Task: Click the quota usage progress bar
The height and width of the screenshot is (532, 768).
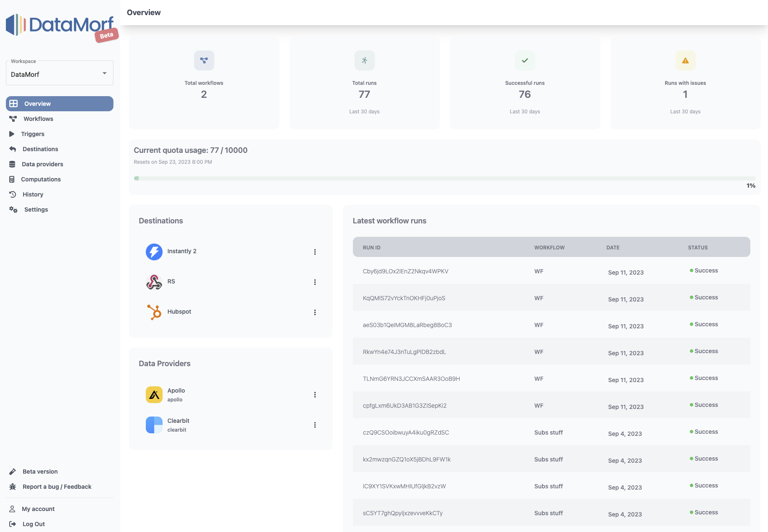Action: (x=444, y=178)
